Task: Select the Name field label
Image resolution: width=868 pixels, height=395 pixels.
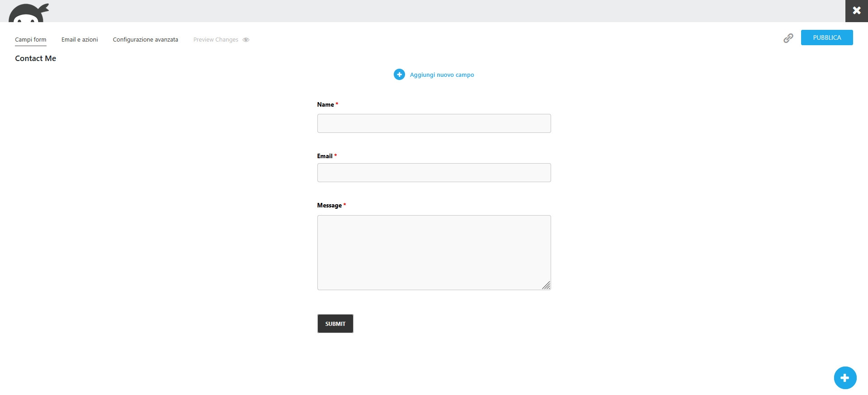Action: point(325,104)
